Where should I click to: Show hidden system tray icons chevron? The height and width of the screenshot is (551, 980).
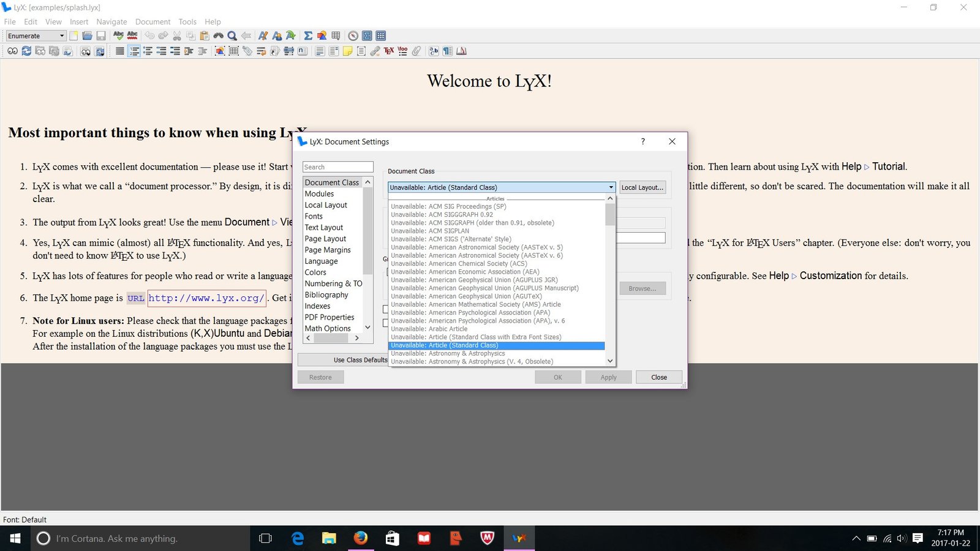point(856,539)
